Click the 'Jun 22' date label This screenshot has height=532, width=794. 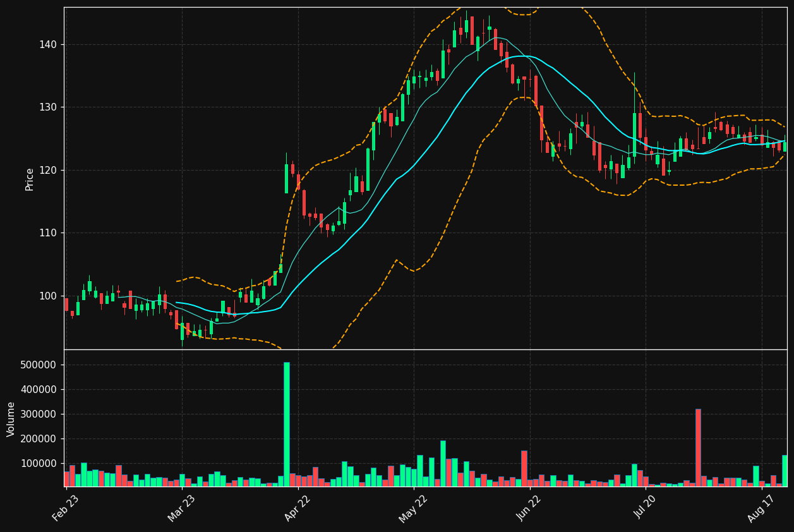[x=529, y=508]
